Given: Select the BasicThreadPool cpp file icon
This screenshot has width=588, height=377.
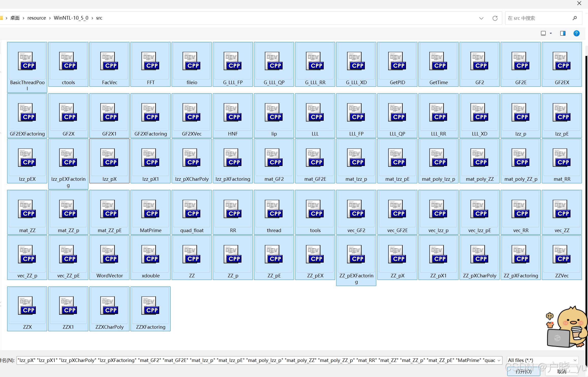Looking at the screenshot, I should pyautogui.click(x=27, y=61).
